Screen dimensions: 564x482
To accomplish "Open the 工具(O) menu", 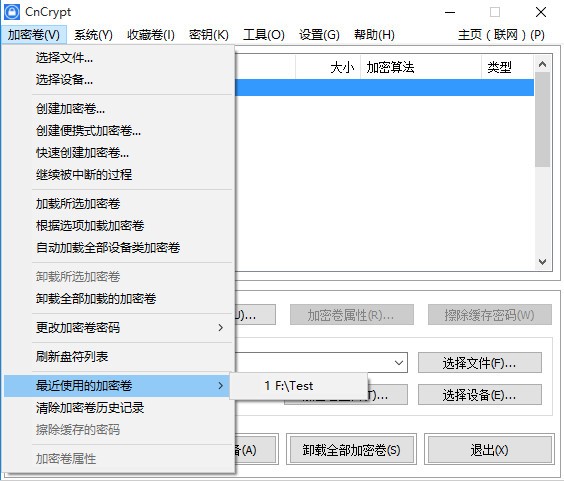I will point(264,35).
